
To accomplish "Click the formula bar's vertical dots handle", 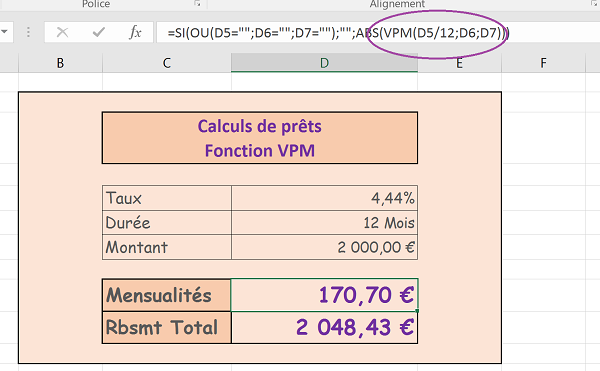I will [28, 33].
